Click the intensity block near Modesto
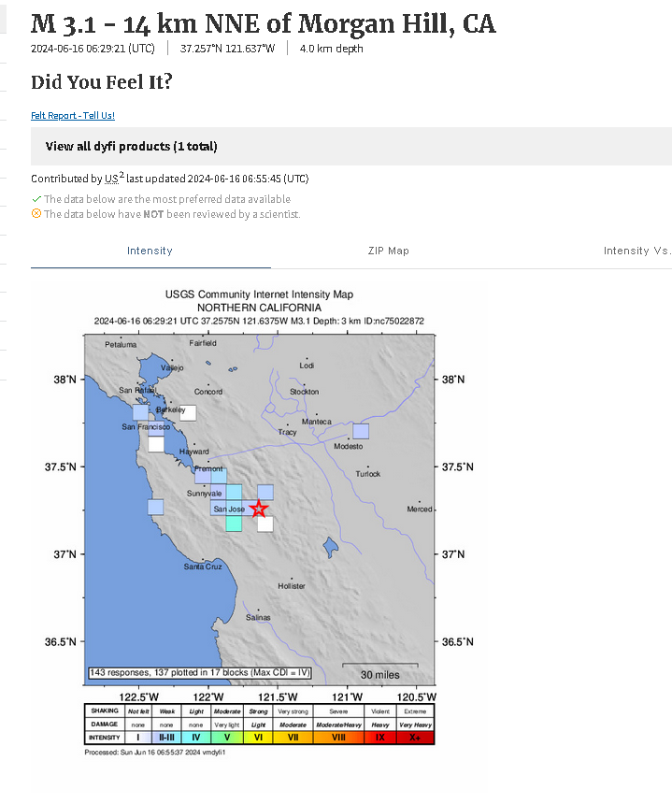This screenshot has width=672, height=804. pyautogui.click(x=361, y=431)
